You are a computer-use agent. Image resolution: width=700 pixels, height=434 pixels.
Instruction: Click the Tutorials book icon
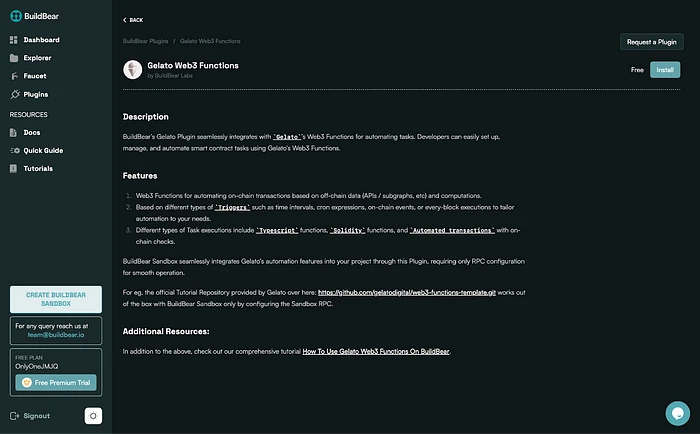tap(14, 168)
